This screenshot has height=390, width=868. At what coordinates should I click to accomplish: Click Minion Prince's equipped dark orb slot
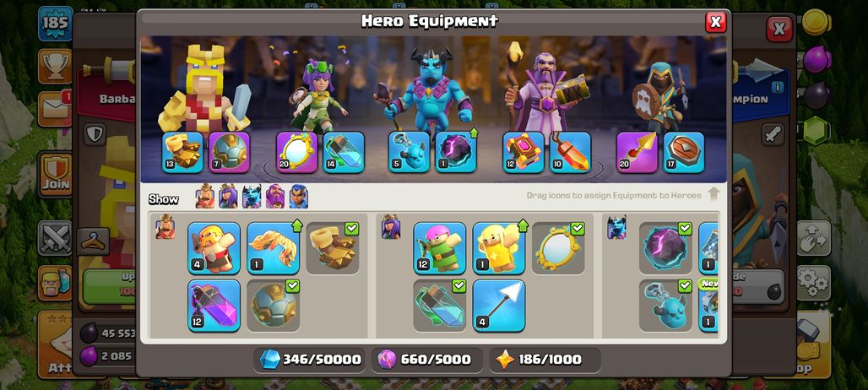pos(456,152)
